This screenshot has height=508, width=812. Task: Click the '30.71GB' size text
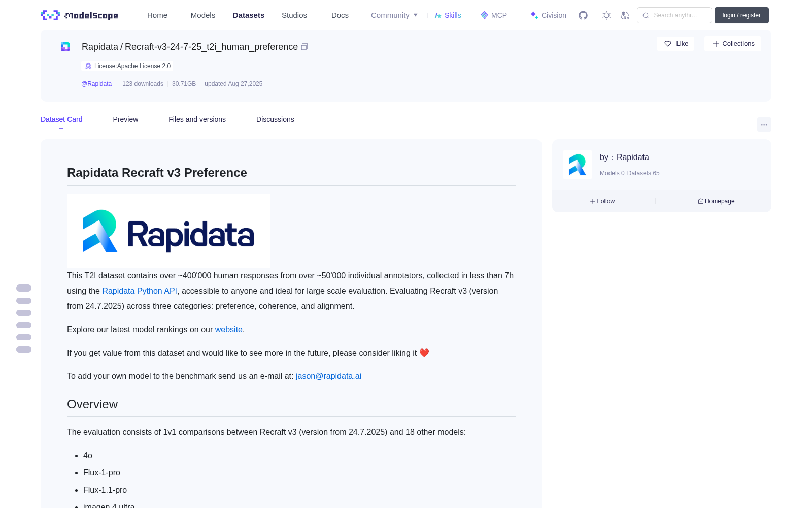(x=184, y=84)
